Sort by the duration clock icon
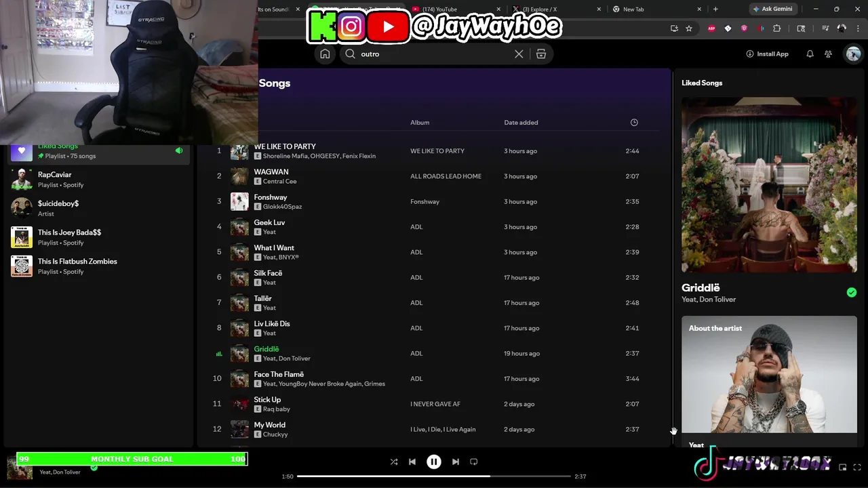 pyautogui.click(x=634, y=123)
